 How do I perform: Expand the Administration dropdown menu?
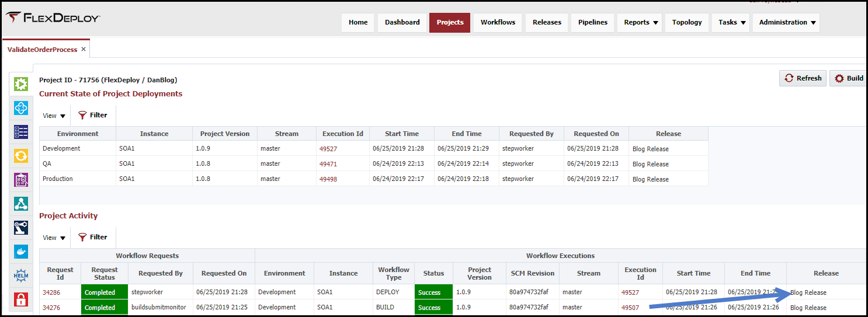[x=786, y=22]
